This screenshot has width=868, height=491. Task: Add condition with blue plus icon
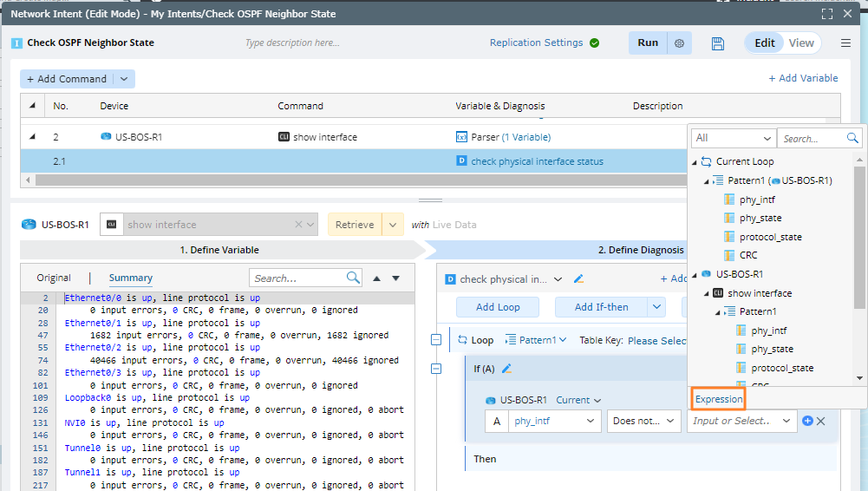[807, 421]
